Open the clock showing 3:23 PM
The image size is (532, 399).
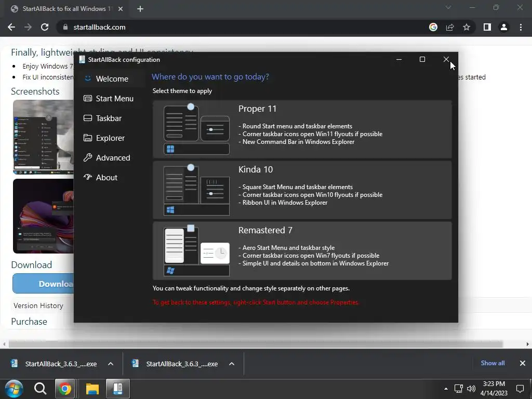point(494,389)
